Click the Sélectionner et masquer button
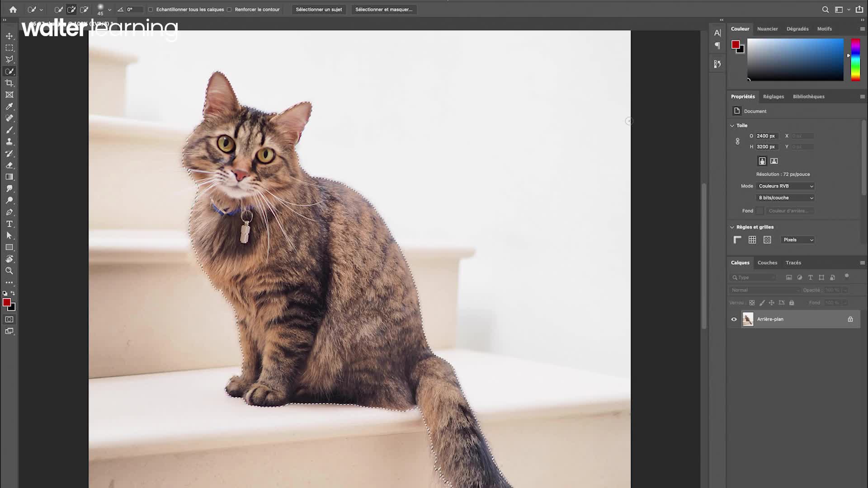 click(383, 9)
